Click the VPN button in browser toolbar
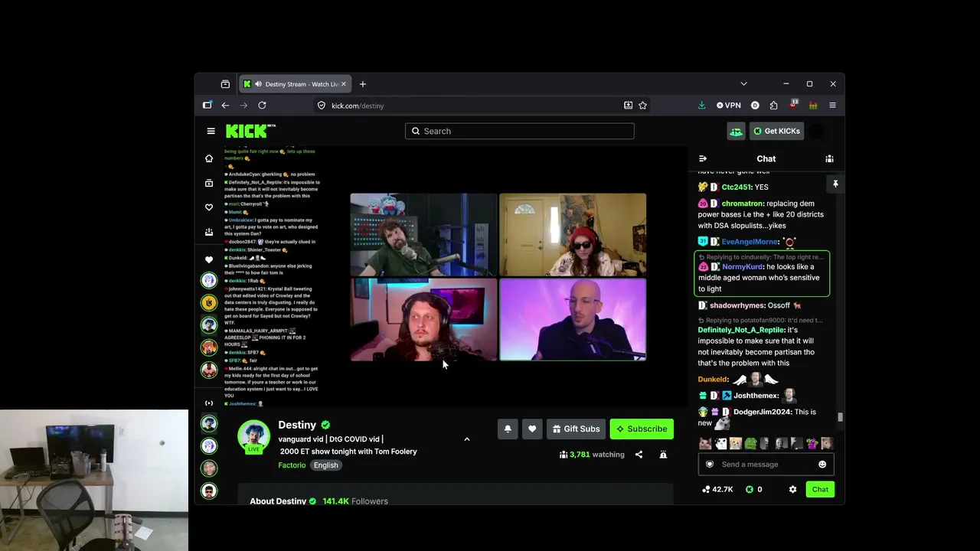Image resolution: width=980 pixels, height=551 pixels. click(x=729, y=106)
